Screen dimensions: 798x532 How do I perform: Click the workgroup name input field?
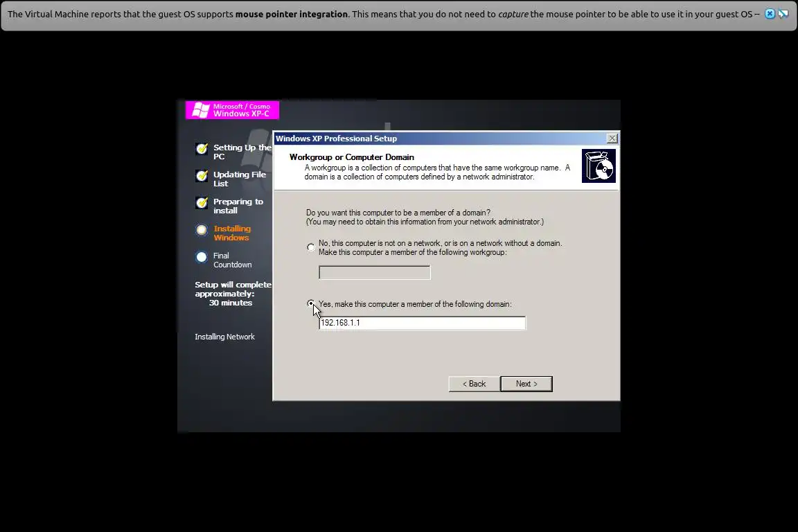click(x=375, y=272)
